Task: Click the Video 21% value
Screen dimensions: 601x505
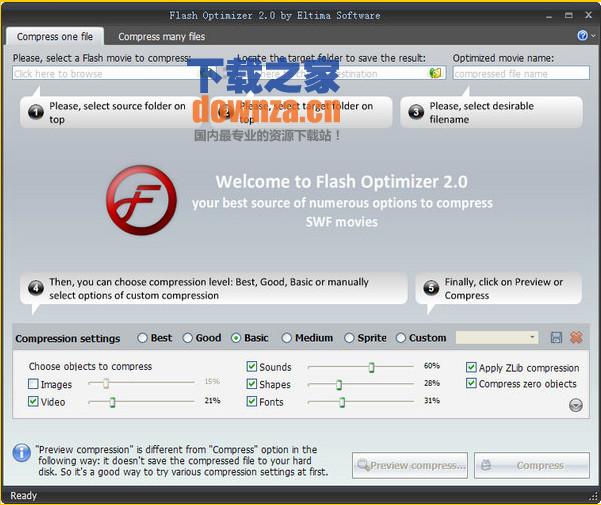Action: click(212, 400)
